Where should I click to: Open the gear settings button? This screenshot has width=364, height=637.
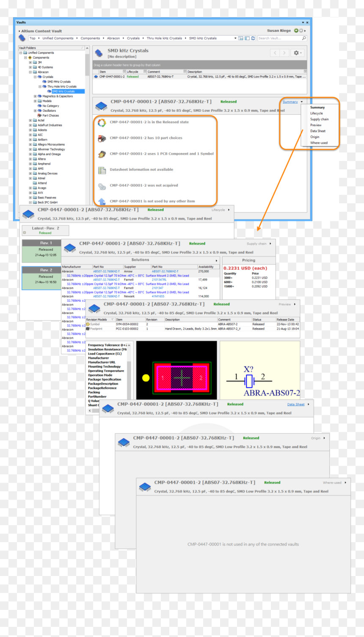(298, 53)
